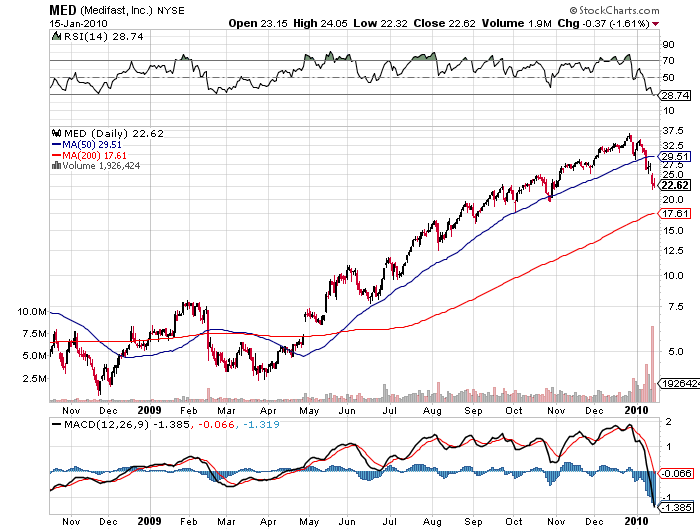Click the 15-Jan-2010 date label
The height and width of the screenshot is (530, 700).
coord(78,24)
